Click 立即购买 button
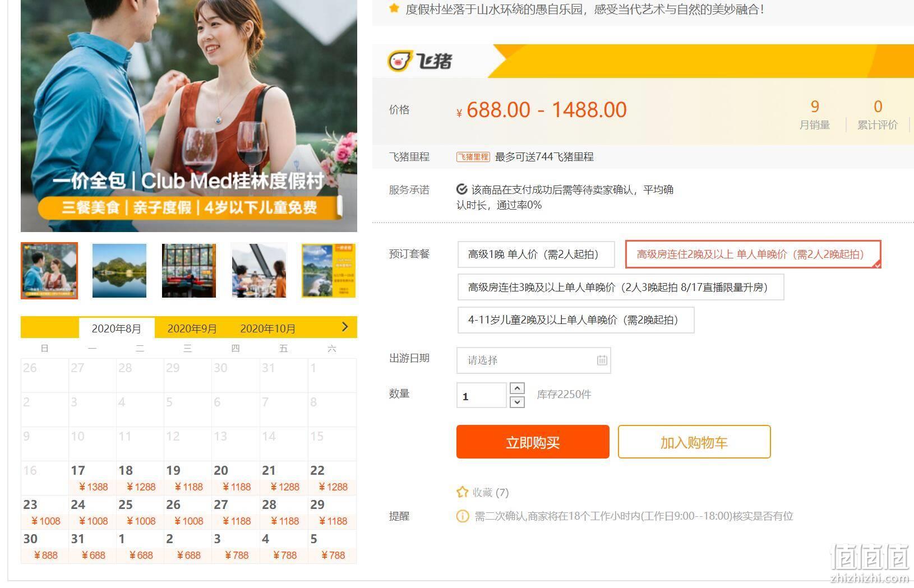Viewport: 914px width, 588px height. [x=533, y=442]
